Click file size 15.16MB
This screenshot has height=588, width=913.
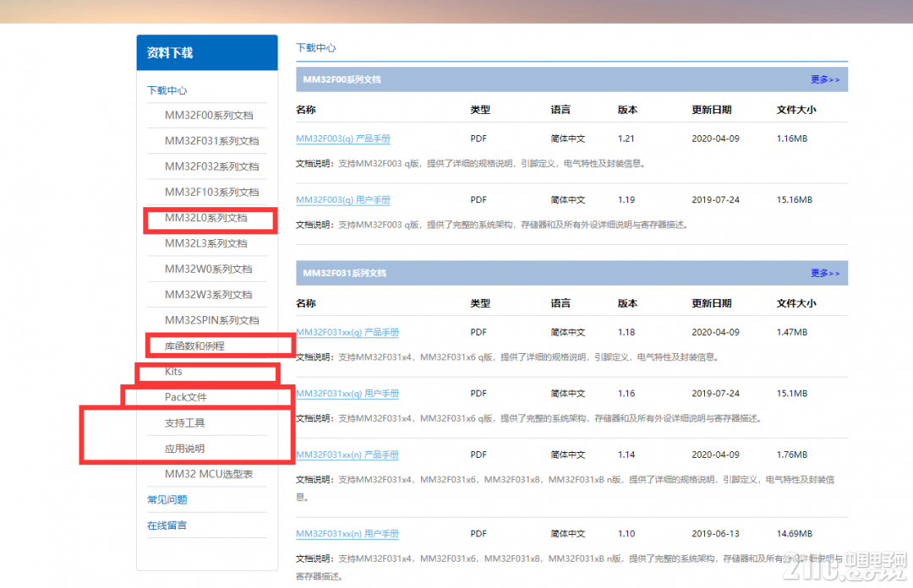(794, 199)
